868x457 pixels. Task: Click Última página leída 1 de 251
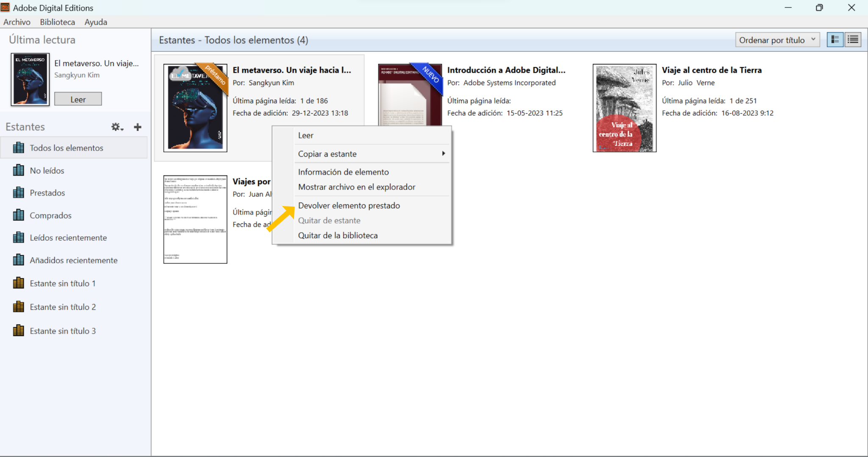[709, 100]
